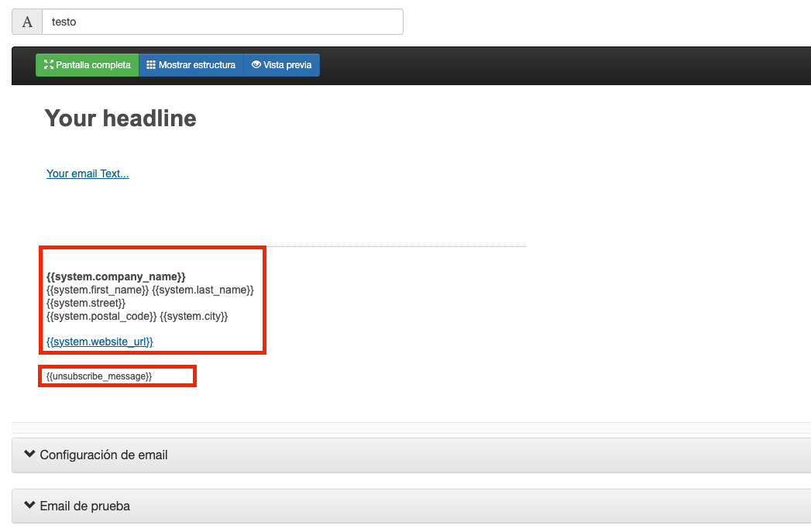This screenshot has height=532, width=811.
Task: Enter full screen with Pantalla completa button text
Action: click(x=93, y=65)
